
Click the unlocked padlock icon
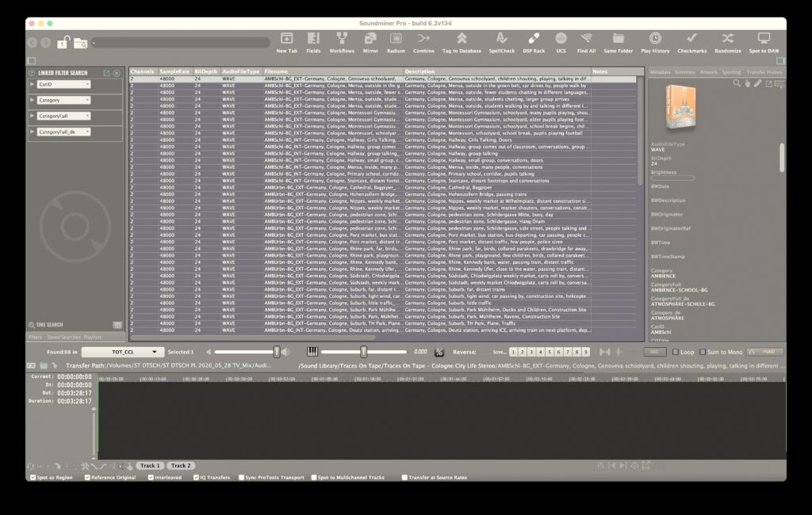[63, 42]
